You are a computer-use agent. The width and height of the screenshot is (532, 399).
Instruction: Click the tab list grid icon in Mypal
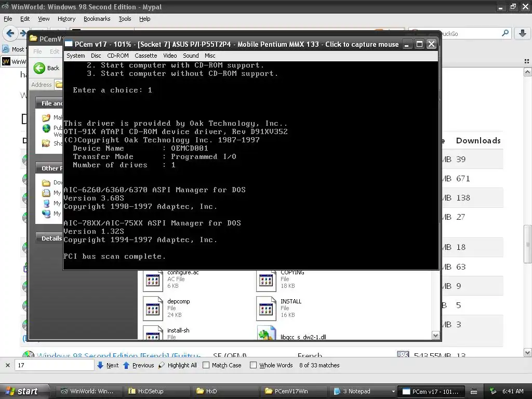pos(527,61)
